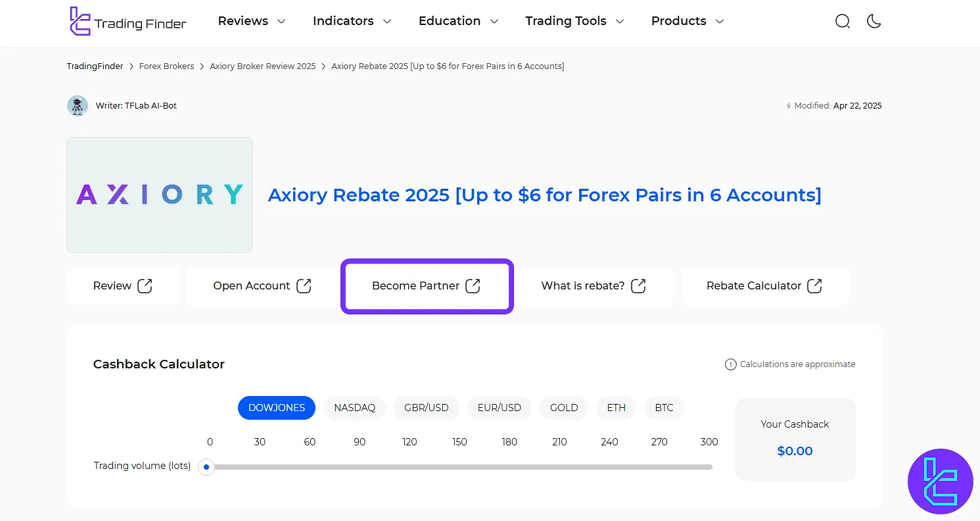
Task: Open writer TFLab AI-Bot profile
Action: pyautogui.click(x=136, y=106)
